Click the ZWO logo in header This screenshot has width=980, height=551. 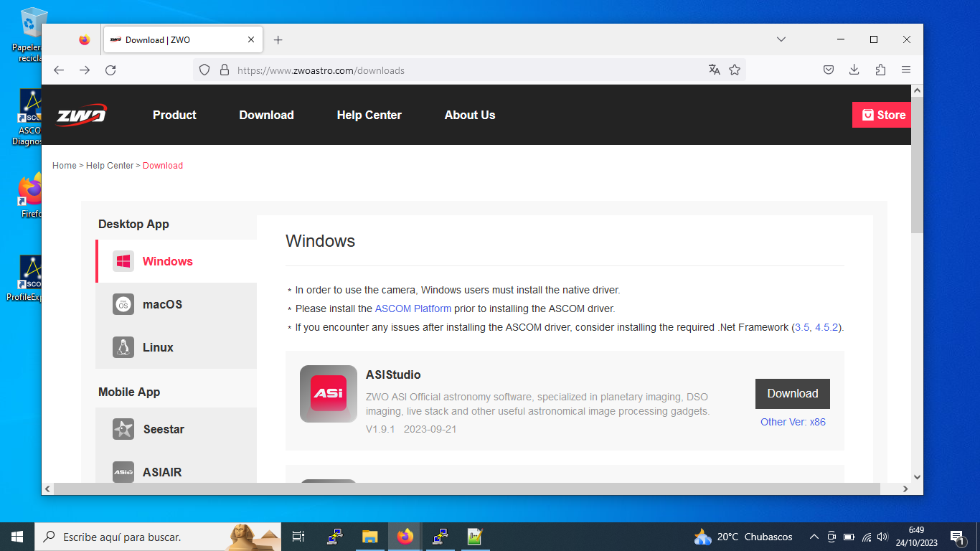[x=81, y=115]
